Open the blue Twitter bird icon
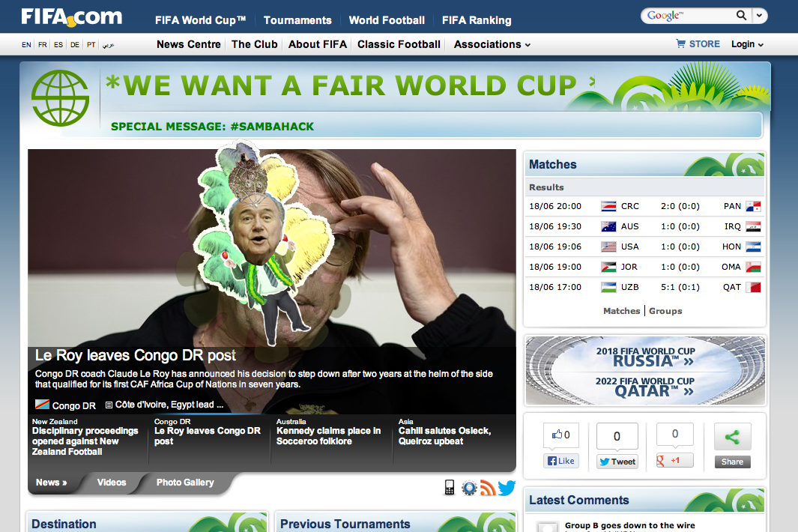This screenshot has height=532, width=798. point(507,488)
